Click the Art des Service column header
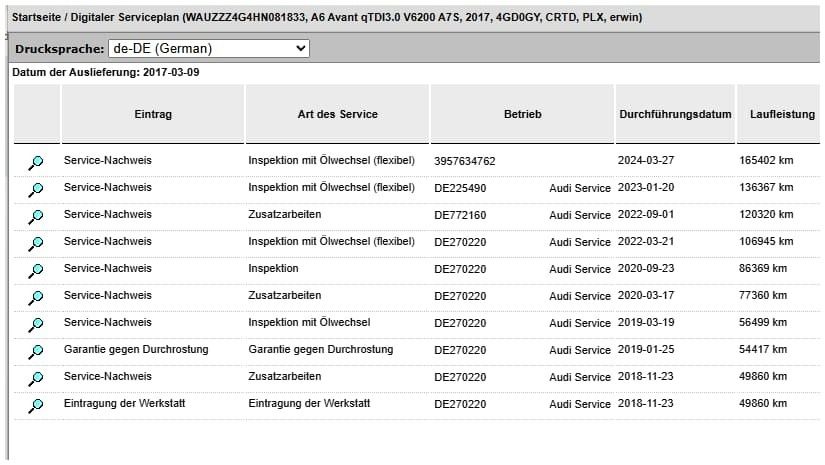Screen dimensions: 825x465 click(337, 114)
